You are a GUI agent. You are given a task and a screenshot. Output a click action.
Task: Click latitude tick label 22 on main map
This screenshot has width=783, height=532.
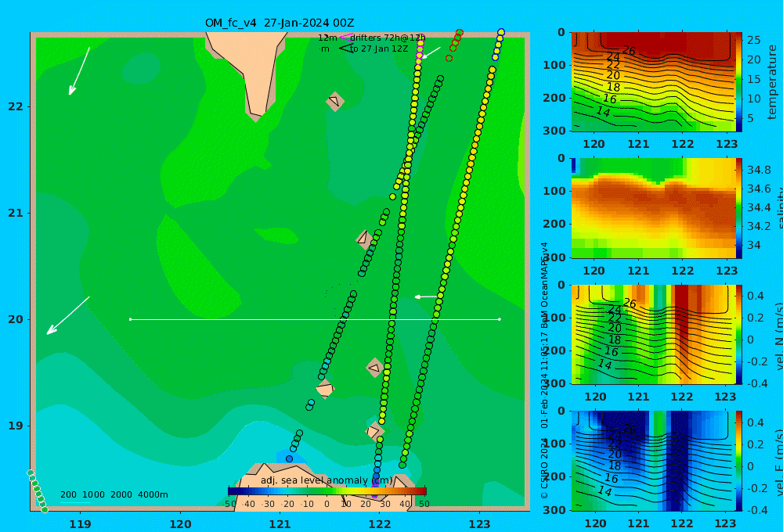pyautogui.click(x=16, y=106)
